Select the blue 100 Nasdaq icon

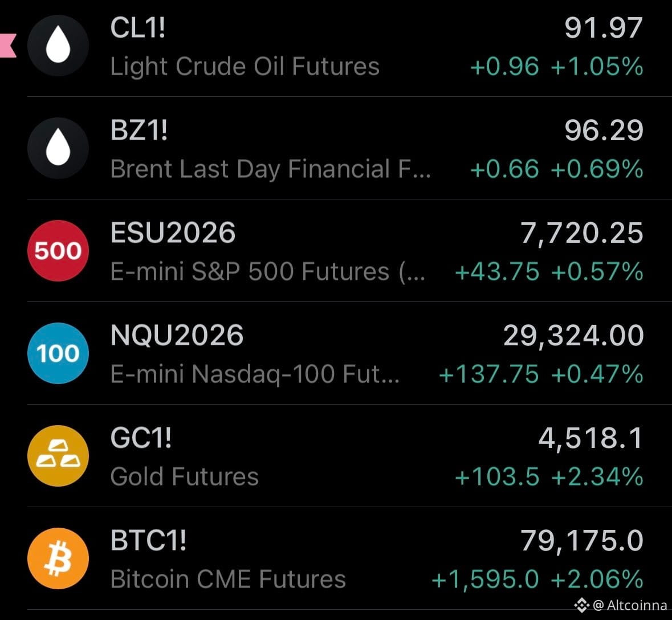58,353
